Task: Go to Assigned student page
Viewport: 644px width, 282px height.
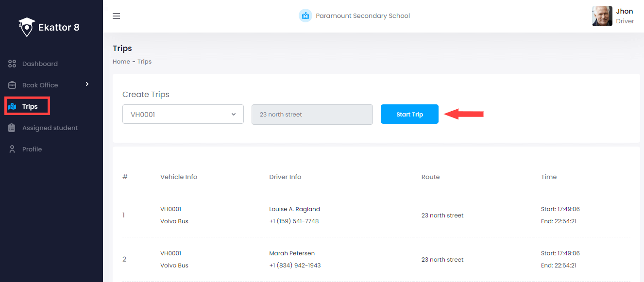Action: [x=50, y=128]
